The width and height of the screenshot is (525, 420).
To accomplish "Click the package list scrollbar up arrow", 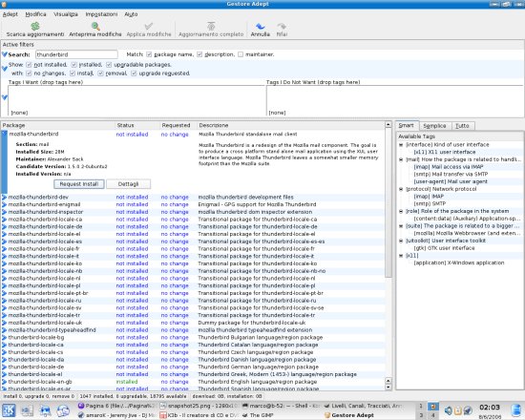I will (388, 125).
